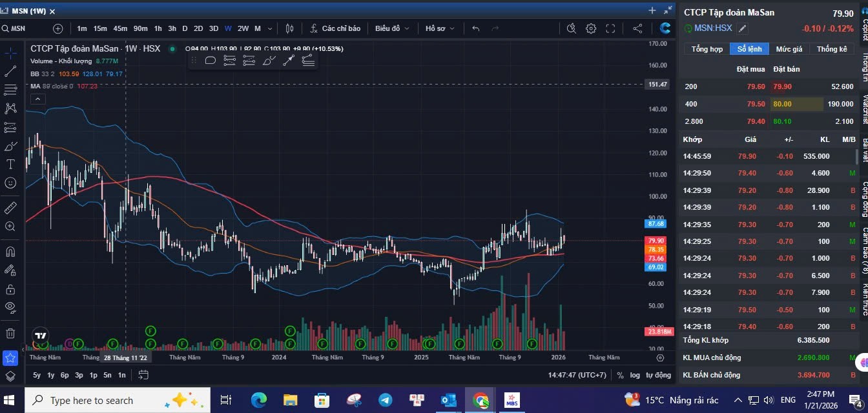Open the emoji icons tool

click(x=10, y=183)
